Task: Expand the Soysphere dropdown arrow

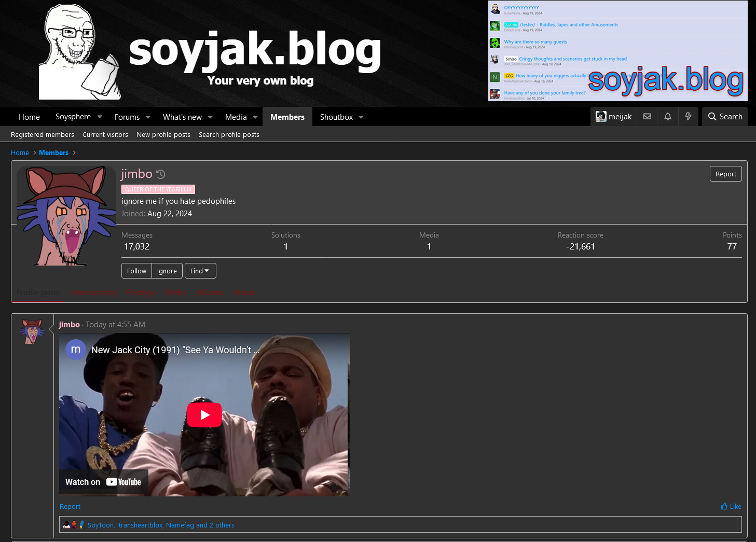Action: (100, 117)
